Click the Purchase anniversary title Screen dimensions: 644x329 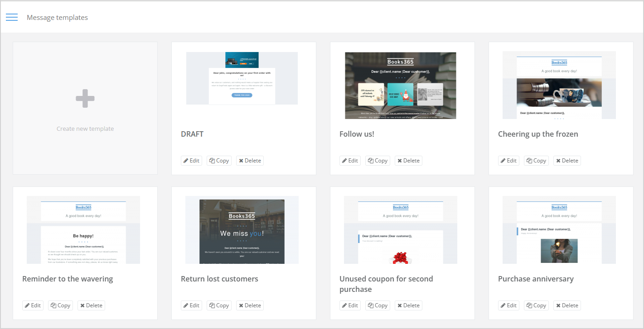(x=536, y=279)
